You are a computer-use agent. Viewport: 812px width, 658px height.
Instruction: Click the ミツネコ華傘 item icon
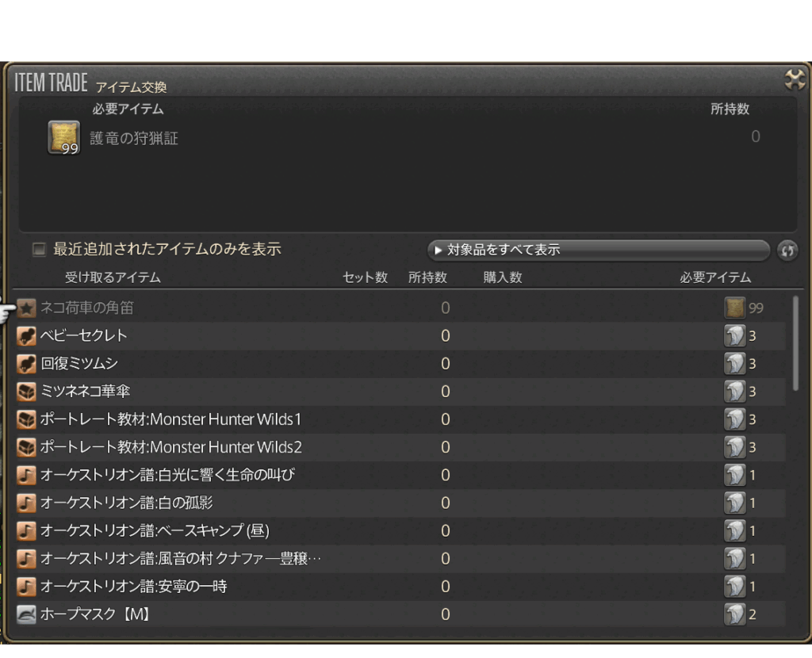click(27, 392)
